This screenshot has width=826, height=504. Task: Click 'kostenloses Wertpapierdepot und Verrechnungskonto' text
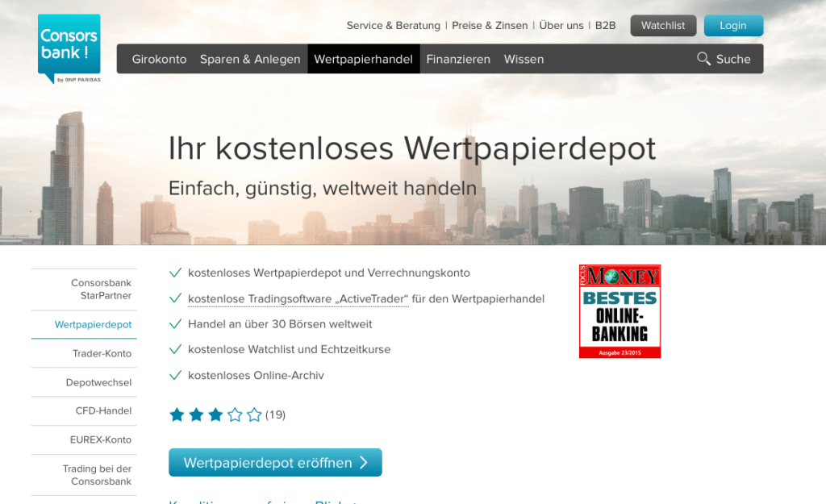pos(329,273)
